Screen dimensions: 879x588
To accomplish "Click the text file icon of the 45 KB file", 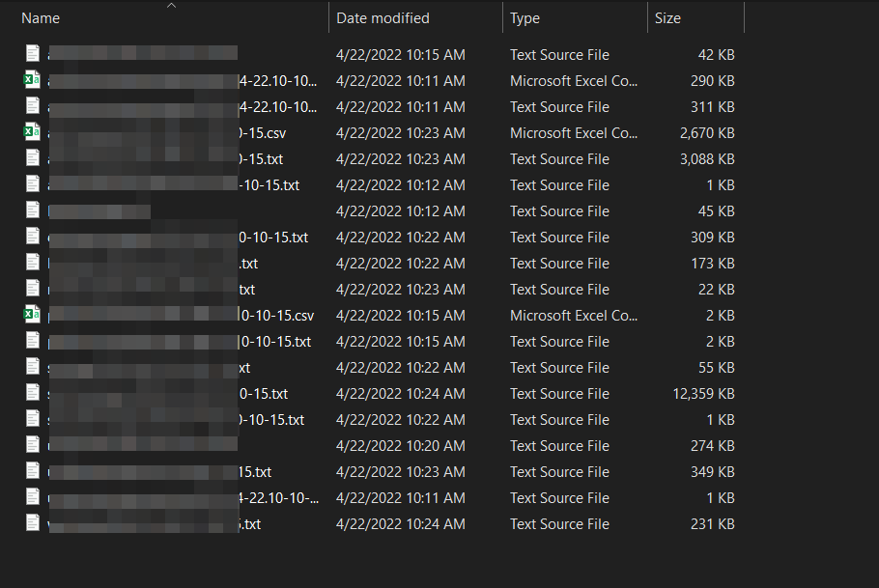I will coord(33,210).
